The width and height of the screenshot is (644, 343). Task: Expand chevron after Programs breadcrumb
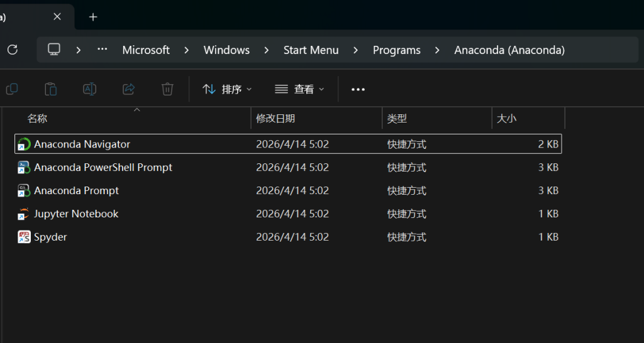pyautogui.click(x=438, y=50)
